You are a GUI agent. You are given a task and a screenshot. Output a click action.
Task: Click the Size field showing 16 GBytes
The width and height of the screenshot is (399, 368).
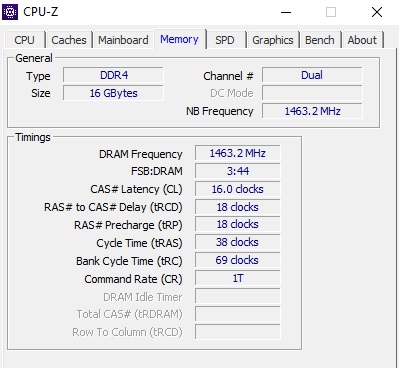113,93
